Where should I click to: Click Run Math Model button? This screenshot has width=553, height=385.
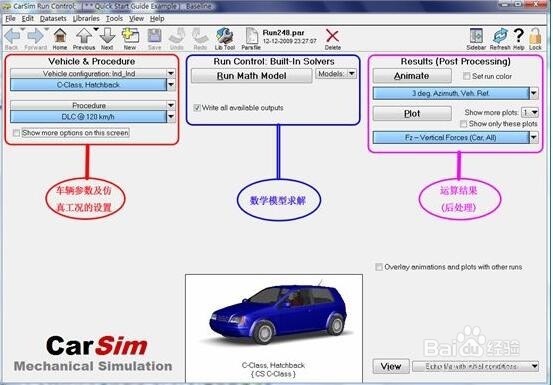[x=251, y=76]
